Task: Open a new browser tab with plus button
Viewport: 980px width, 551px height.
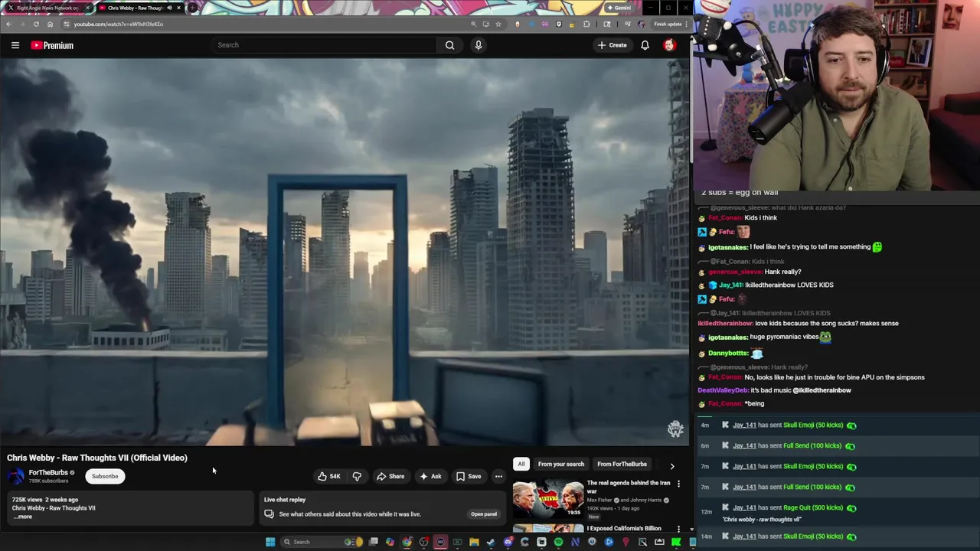Action: click(x=192, y=8)
